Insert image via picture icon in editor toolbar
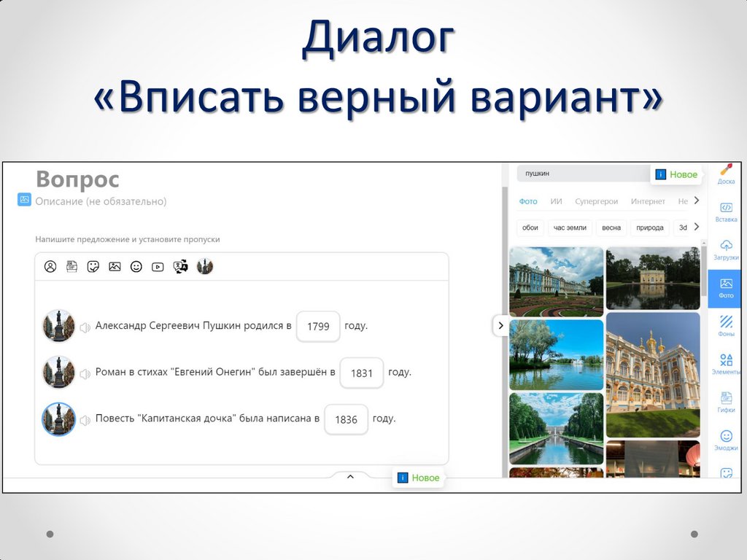 click(115, 267)
